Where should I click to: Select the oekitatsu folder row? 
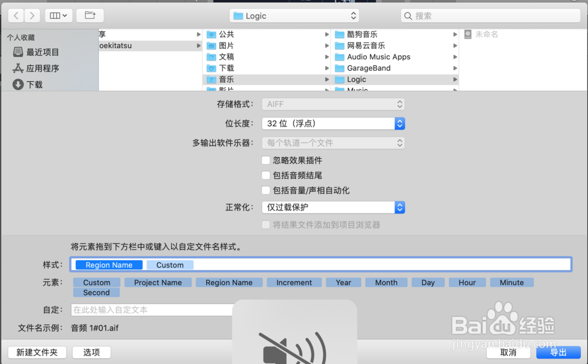pos(151,46)
